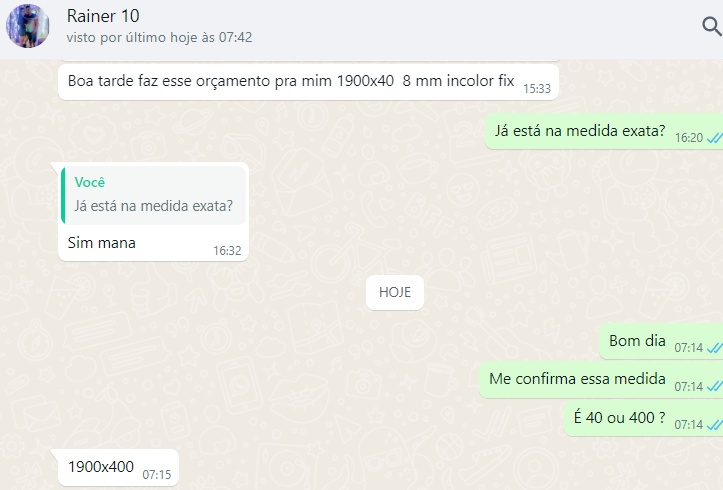Click the orçamento request message at 15:33
Viewport: 723px width, 490px height.
coord(308,82)
